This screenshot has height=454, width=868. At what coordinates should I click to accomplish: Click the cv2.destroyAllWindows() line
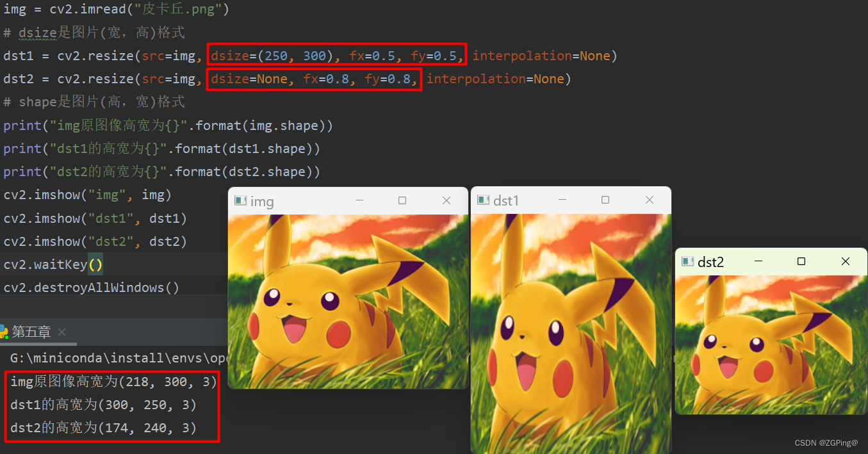pyautogui.click(x=92, y=288)
